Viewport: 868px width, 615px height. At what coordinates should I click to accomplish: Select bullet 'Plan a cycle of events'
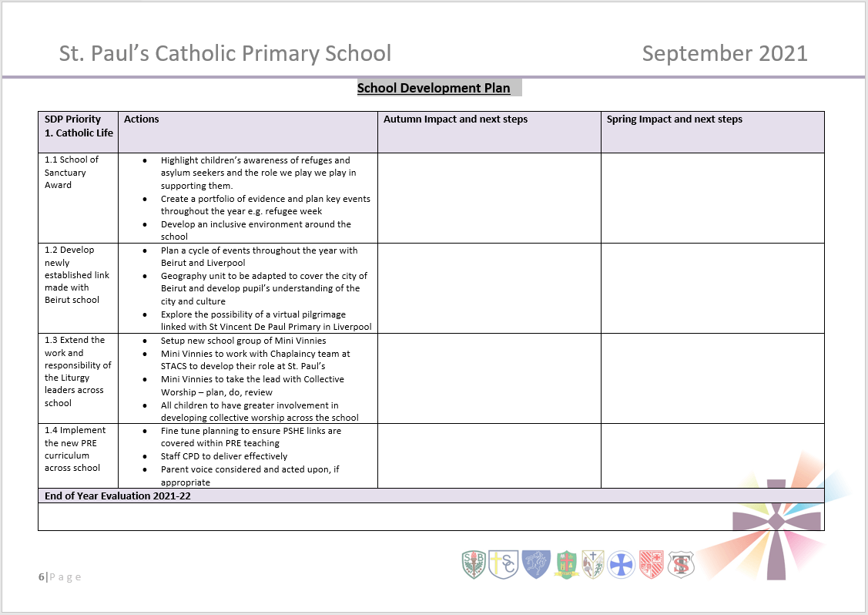(x=259, y=257)
